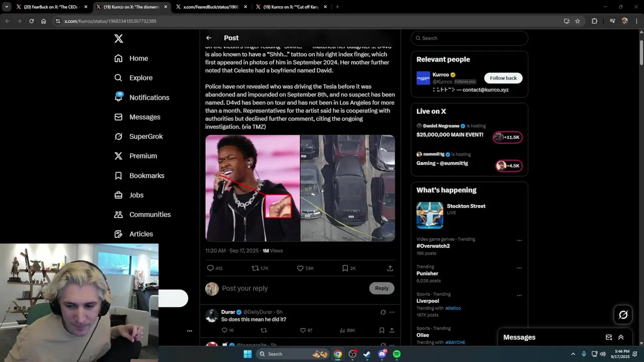
Task: Reply to Durar's comment
Action: coord(224,330)
